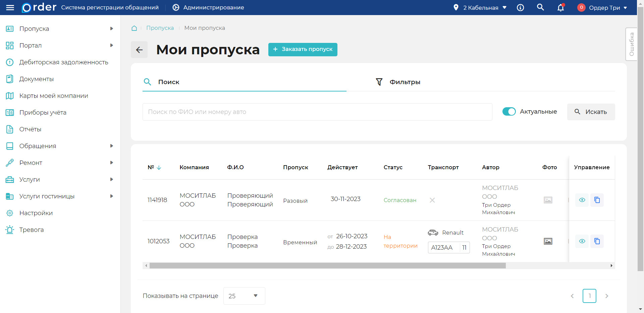Switch to the Фильтры tab
This screenshot has width=644, height=313.
[405, 81]
